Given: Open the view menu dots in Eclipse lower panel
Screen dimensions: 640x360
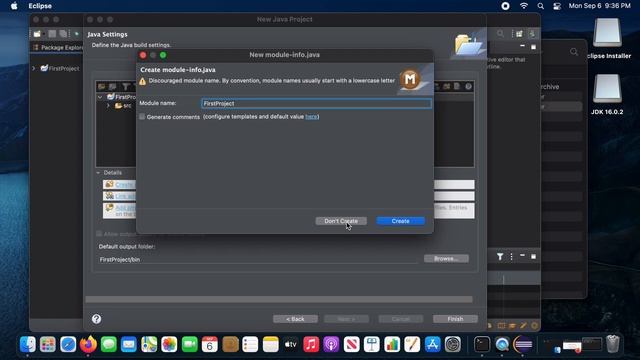Looking at the screenshot, I should 511,256.
